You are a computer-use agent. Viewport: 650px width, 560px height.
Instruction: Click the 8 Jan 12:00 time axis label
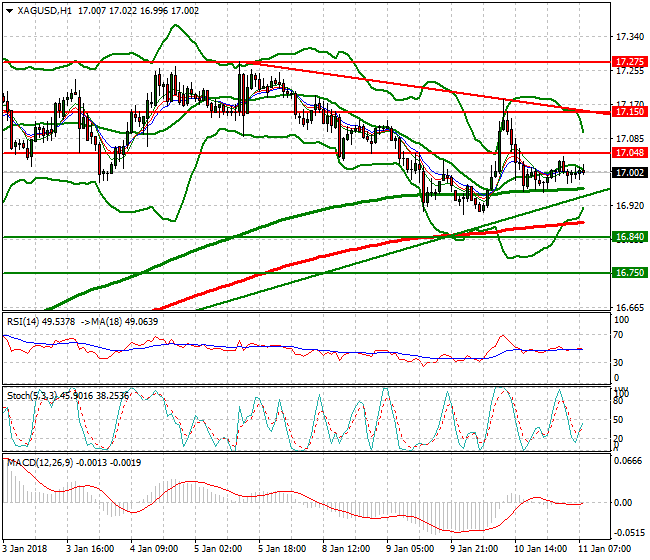(346, 549)
